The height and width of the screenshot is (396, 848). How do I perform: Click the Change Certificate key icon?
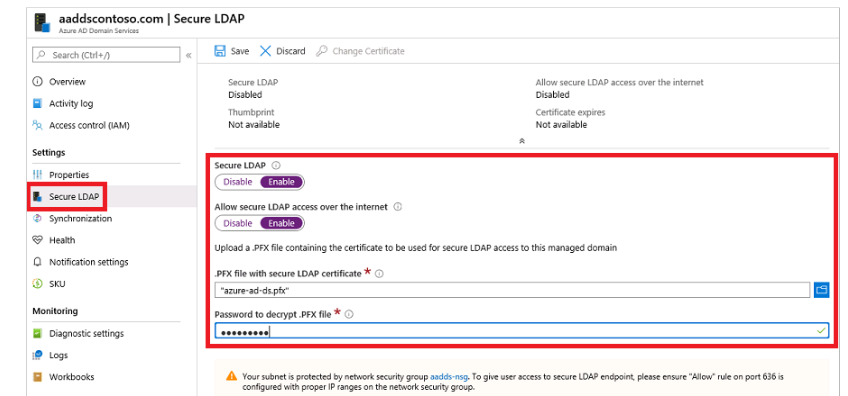[x=321, y=51]
